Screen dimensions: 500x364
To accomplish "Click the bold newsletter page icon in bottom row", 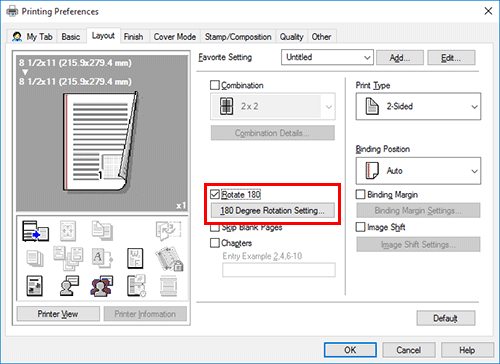I will click(x=34, y=286).
